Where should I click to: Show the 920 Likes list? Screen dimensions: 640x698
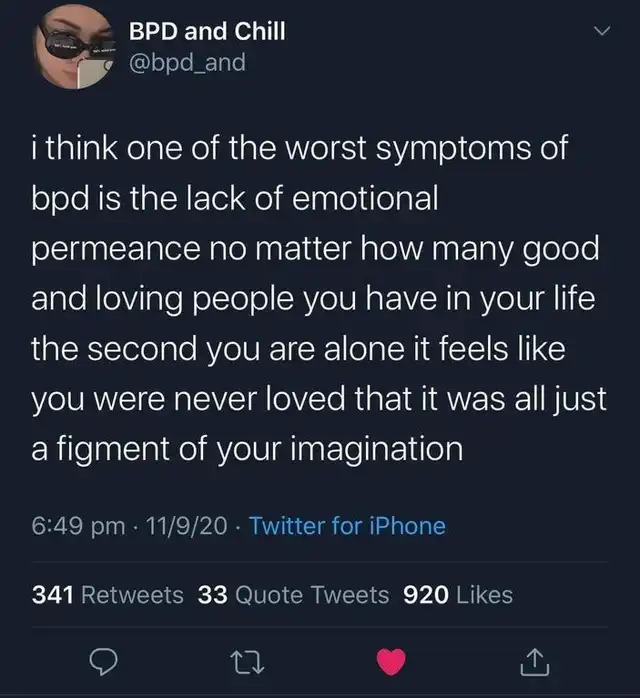pyautogui.click(x=457, y=595)
